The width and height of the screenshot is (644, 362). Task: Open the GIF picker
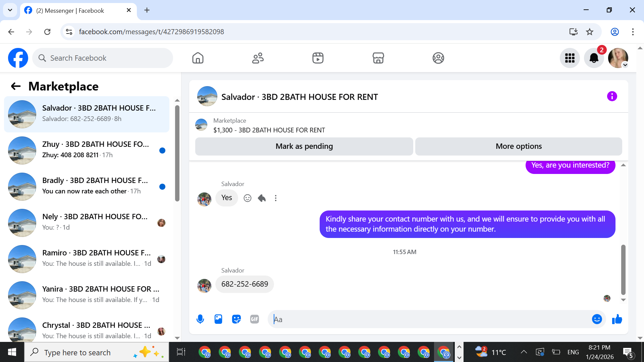(255, 319)
